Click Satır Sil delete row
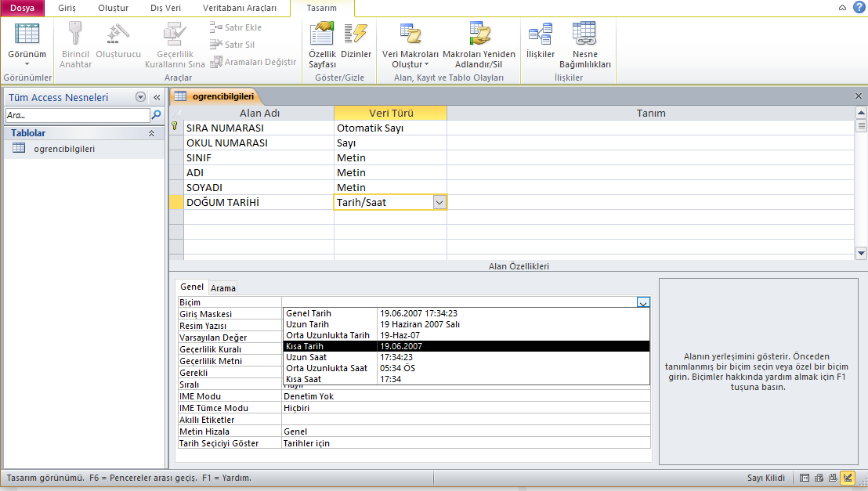Screen dimensions: 868x491 (232, 45)
